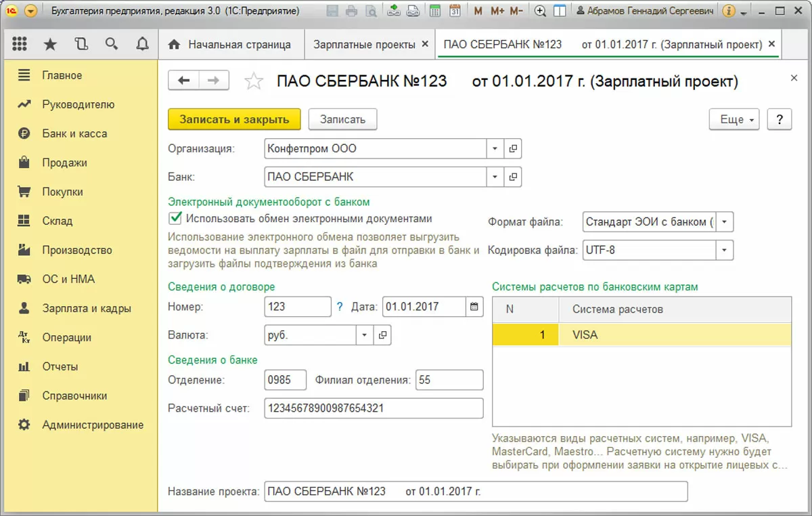Select the VISA row in table
Image resolution: width=812 pixels, height=516 pixels.
click(x=641, y=335)
